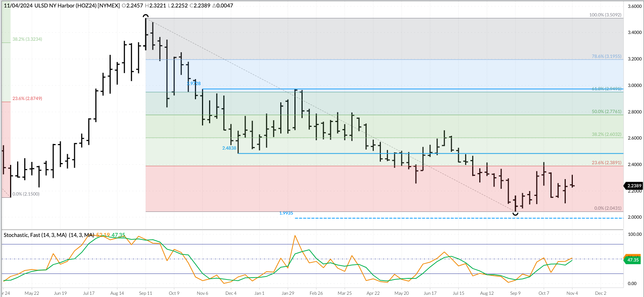Click the red 23.6% (2.8749) label on the left

click(27, 99)
